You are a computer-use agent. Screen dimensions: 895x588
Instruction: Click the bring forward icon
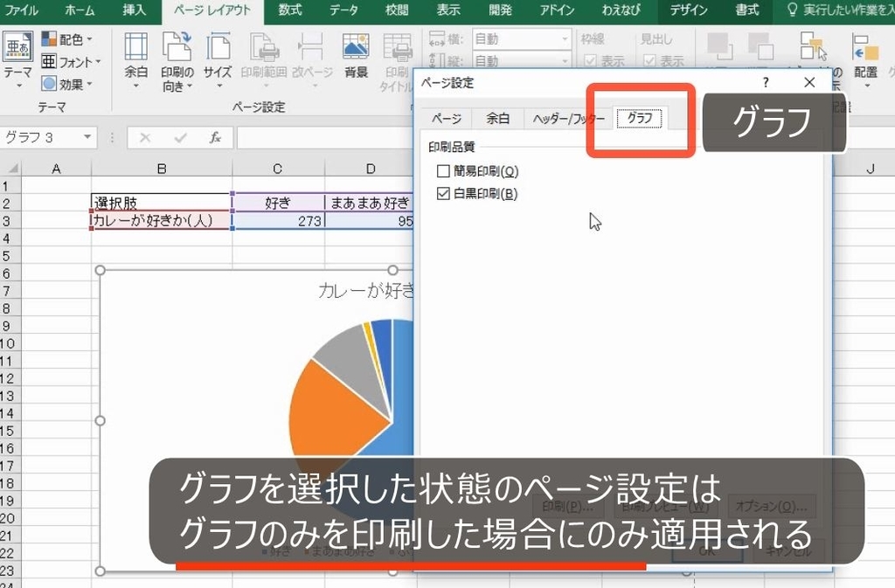click(x=719, y=45)
